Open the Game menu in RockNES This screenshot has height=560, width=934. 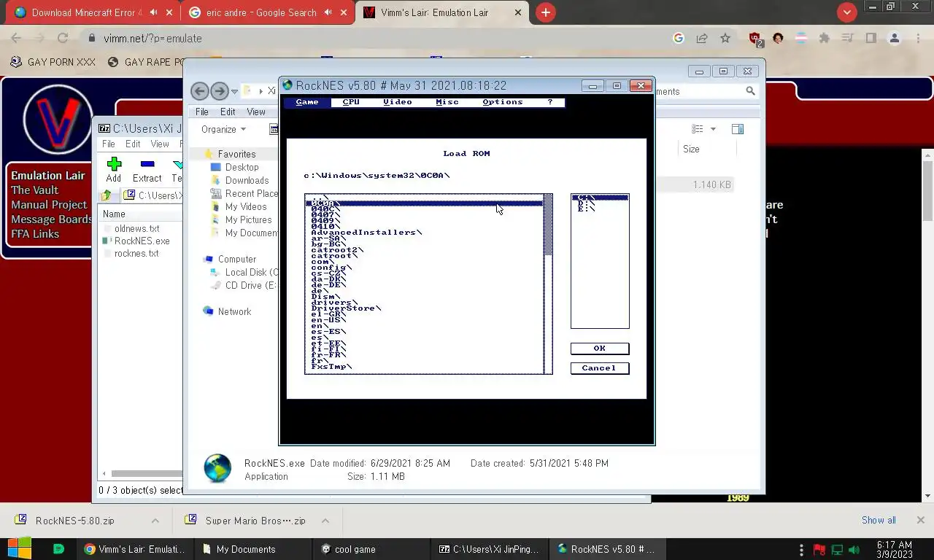coord(307,102)
